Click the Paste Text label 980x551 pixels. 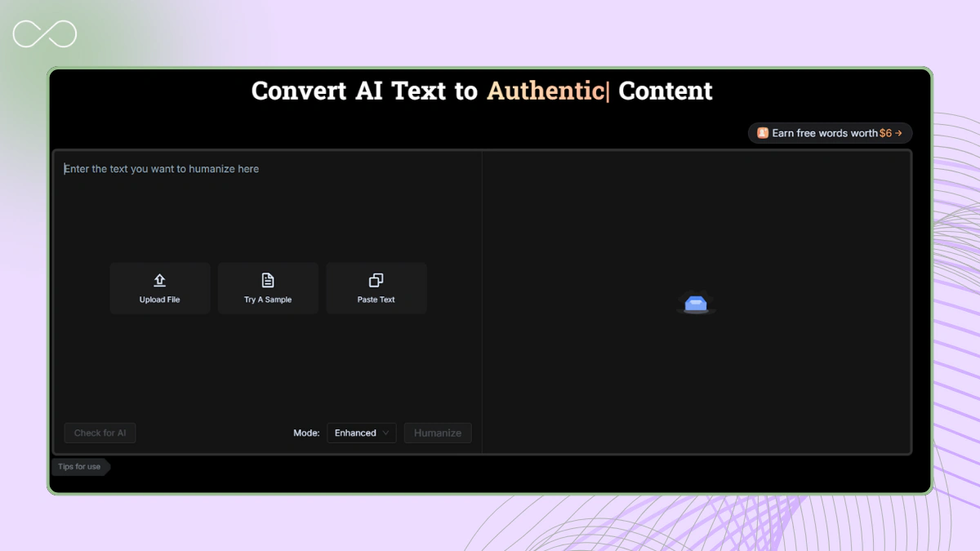(376, 300)
